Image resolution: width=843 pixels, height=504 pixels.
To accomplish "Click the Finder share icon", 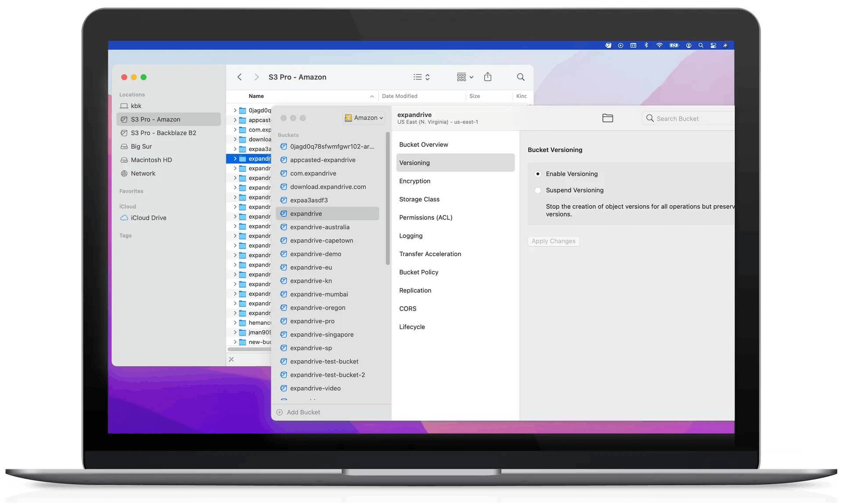I will click(487, 77).
